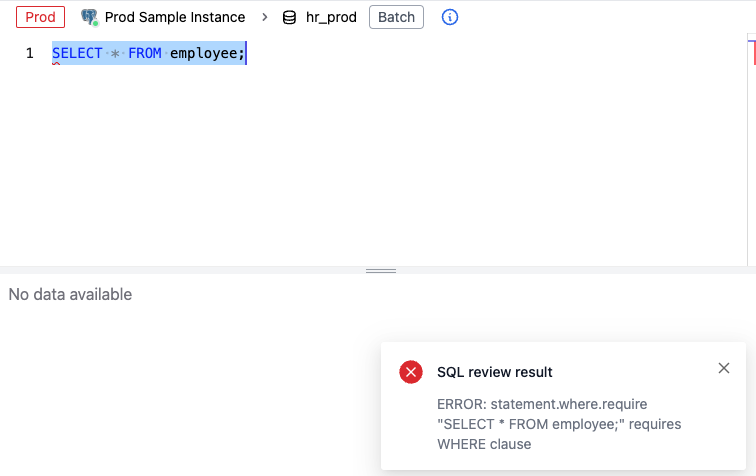
Task: Dismiss the SQL review result notification
Action: [x=724, y=368]
